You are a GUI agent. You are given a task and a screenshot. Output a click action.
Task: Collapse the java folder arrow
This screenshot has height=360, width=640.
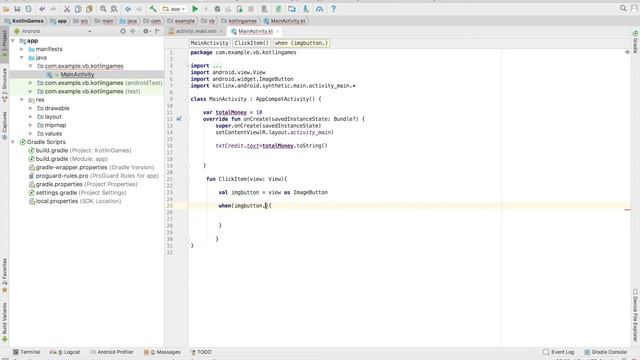(x=22, y=58)
